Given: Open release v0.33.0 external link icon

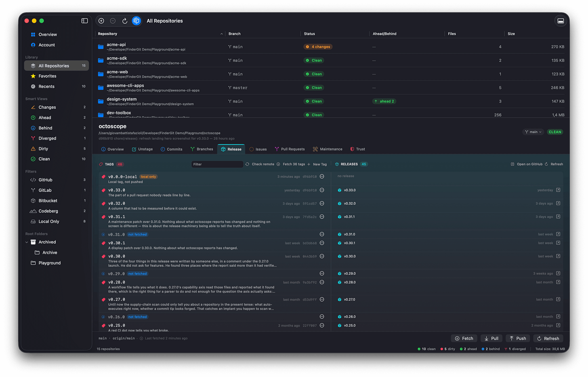Looking at the screenshot, I should coord(558,190).
